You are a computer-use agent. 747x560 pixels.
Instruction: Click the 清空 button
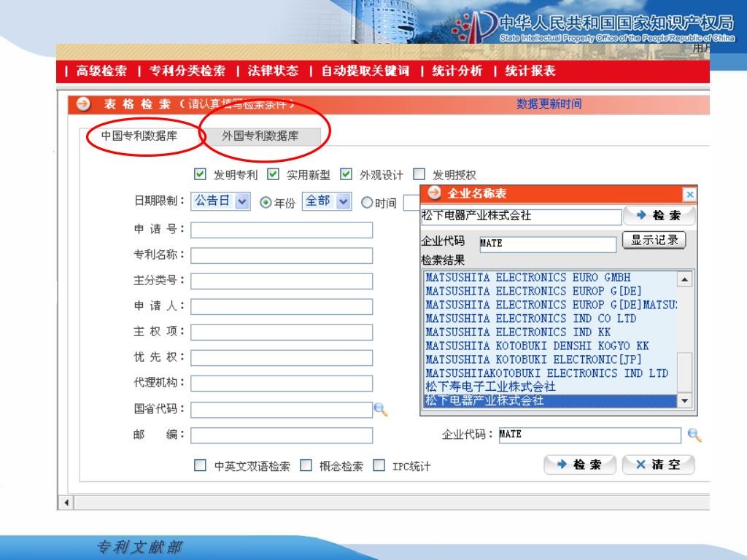(x=659, y=464)
